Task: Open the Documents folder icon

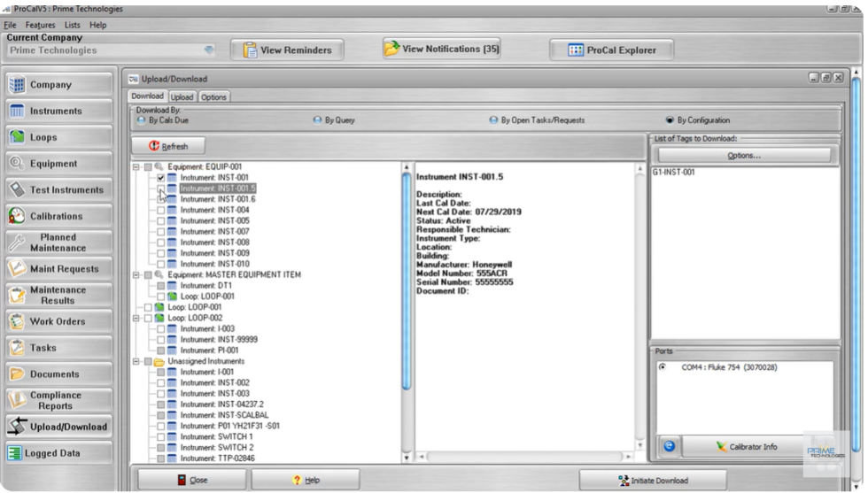Action: (x=17, y=374)
